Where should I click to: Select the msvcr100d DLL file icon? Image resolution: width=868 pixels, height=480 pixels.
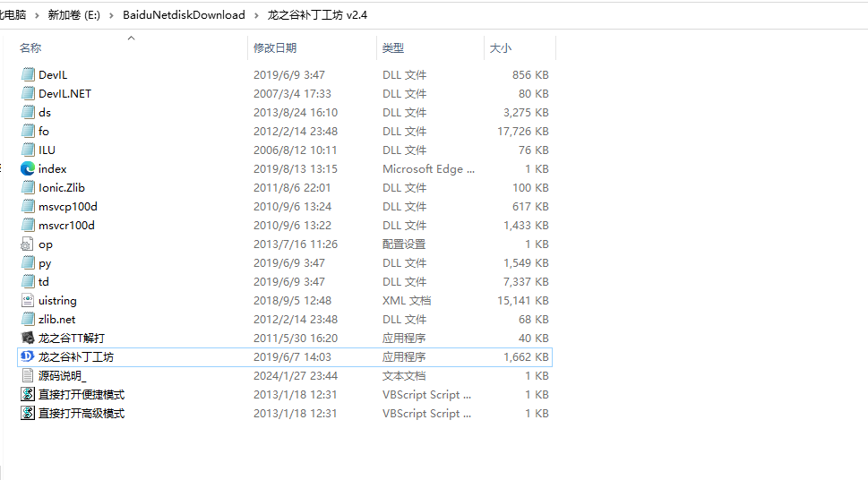pos(28,225)
